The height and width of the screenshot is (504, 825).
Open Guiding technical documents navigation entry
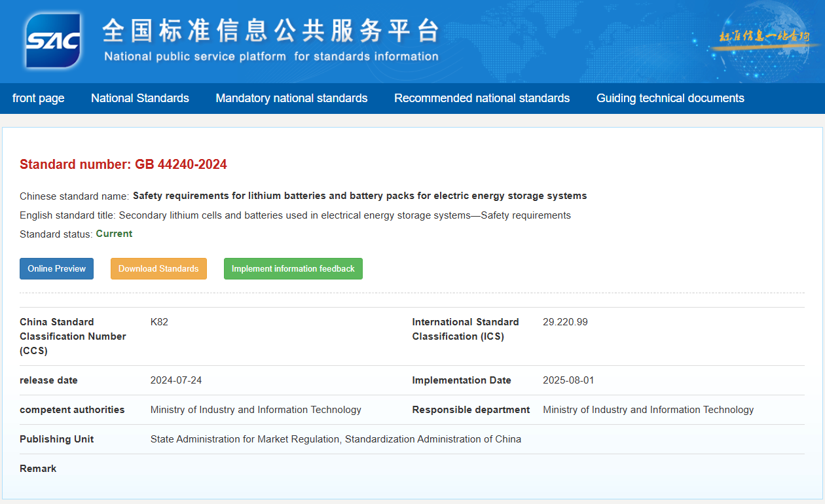670,98
